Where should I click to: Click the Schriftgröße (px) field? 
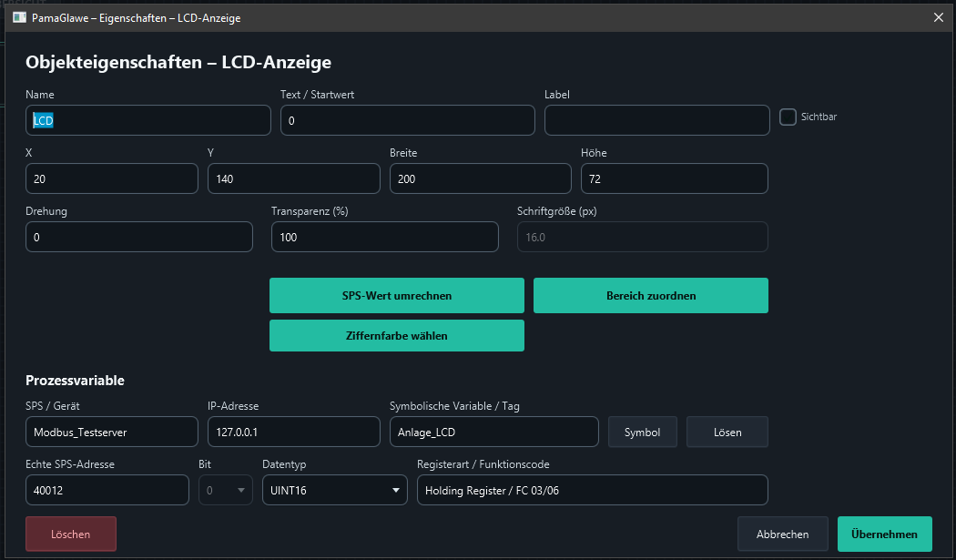click(643, 237)
